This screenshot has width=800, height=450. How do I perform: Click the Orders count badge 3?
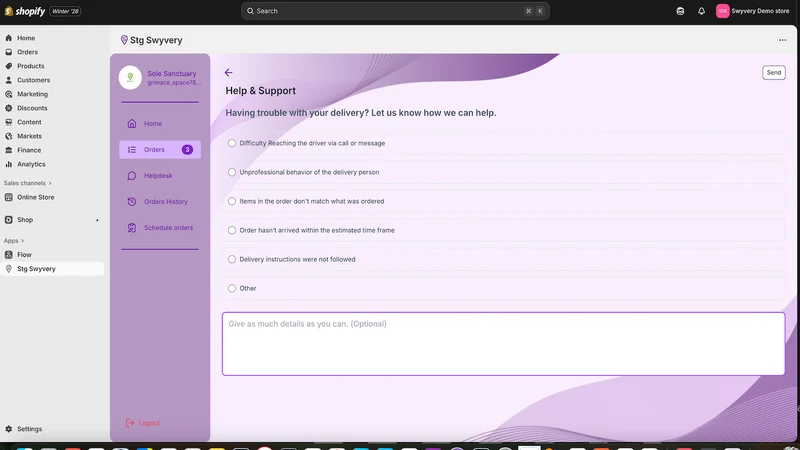click(187, 149)
